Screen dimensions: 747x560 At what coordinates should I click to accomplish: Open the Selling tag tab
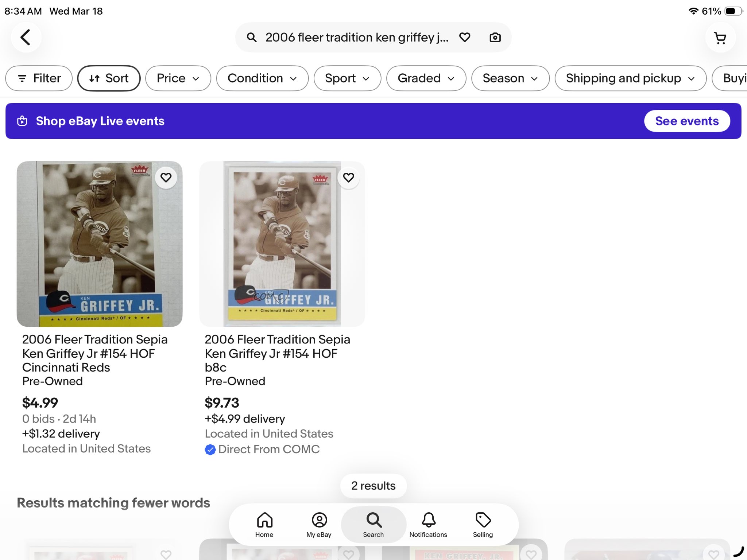tap(483, 525)
